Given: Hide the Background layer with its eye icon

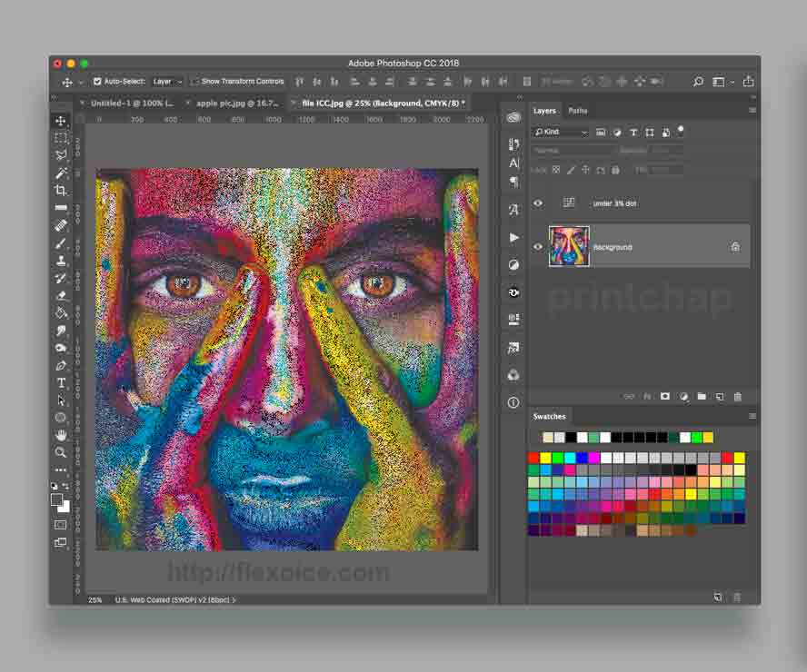Looking at the screenshot, I should click(x=538, y=247).
